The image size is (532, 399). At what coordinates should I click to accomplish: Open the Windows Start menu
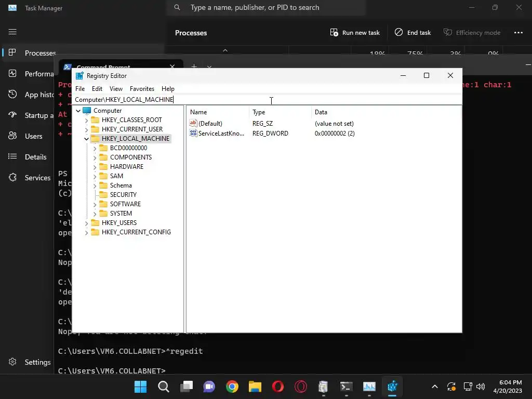[x=140, y=387]
